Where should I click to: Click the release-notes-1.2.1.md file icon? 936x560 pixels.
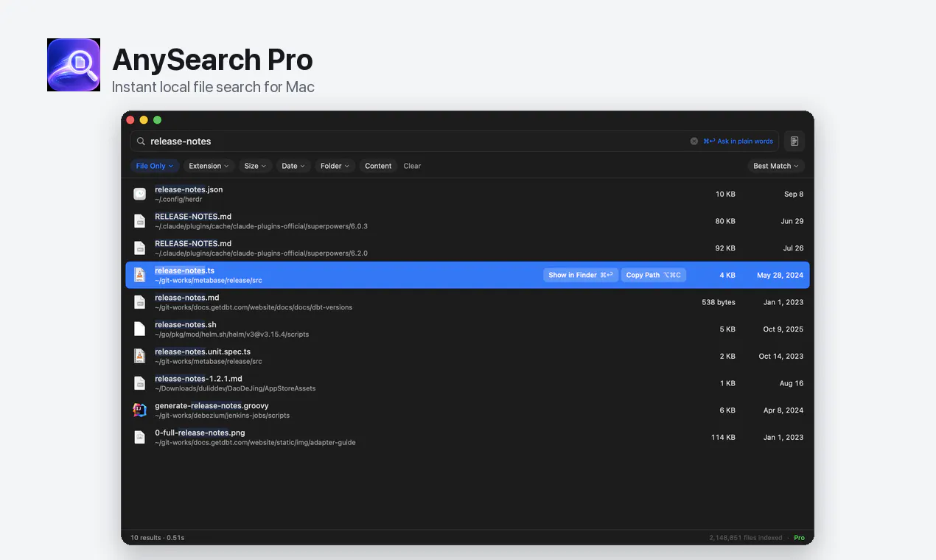click(x=139, y=383)
